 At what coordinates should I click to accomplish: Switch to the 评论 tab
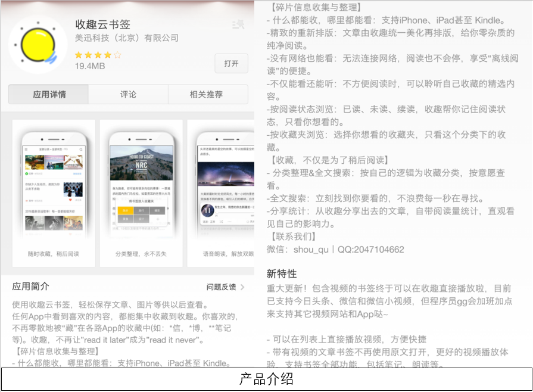[x=128, y=94]
